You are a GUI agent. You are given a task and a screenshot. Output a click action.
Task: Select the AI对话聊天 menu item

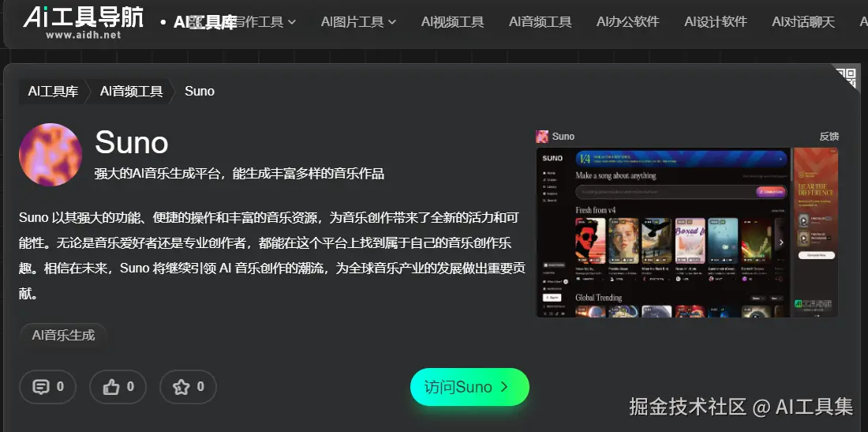(803, 22)
